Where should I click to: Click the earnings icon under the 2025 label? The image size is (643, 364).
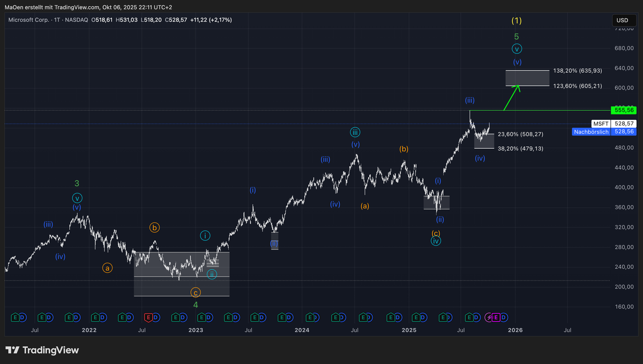tap(417, 317)
